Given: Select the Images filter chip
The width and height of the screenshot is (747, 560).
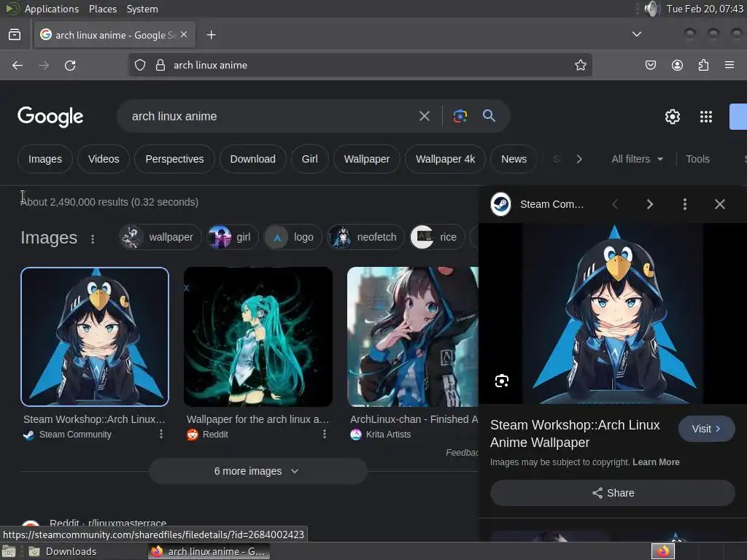Looking at the screenshot, I should (x=45, y=159).
